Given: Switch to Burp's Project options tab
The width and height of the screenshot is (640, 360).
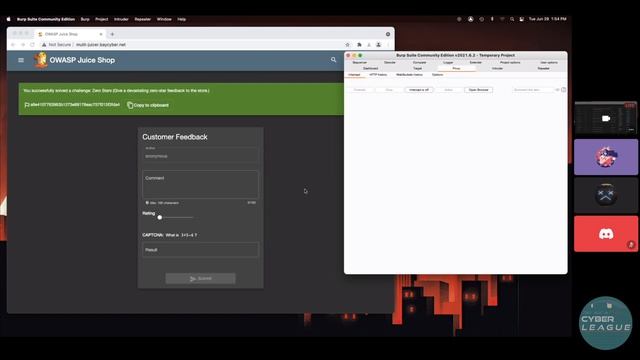Looking at the screenshot, I should 510,62.
